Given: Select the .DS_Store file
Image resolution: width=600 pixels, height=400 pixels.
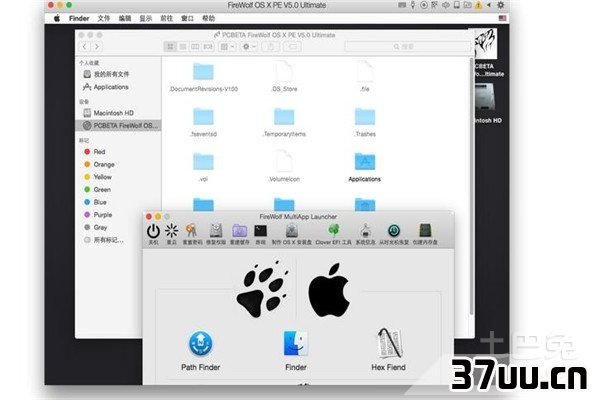Looking at the screenshot, I should (x=284, y=72).
